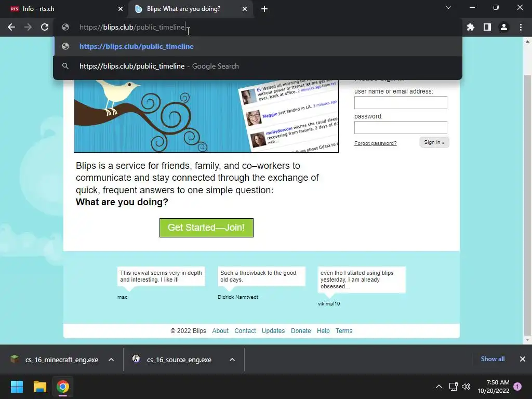The image size is (532, 399).
Task: Open a new browser tab
Action: (x=264, y=9)
